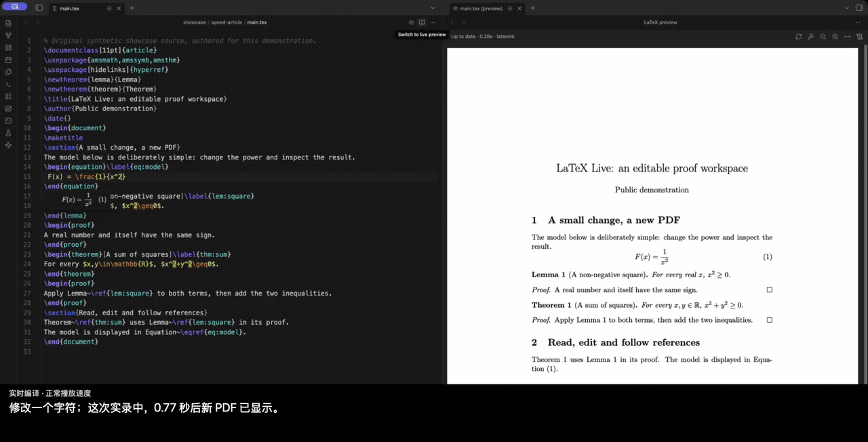Close the main.tex (preview) tab
Screen dimensions: 868x442
[x=519, y=8]
